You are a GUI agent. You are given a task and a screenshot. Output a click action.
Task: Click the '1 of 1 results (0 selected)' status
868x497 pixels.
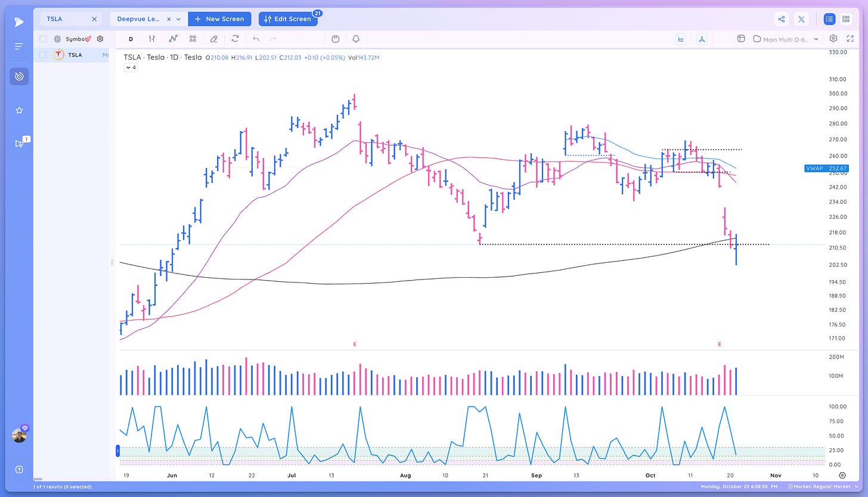(61, 487)
